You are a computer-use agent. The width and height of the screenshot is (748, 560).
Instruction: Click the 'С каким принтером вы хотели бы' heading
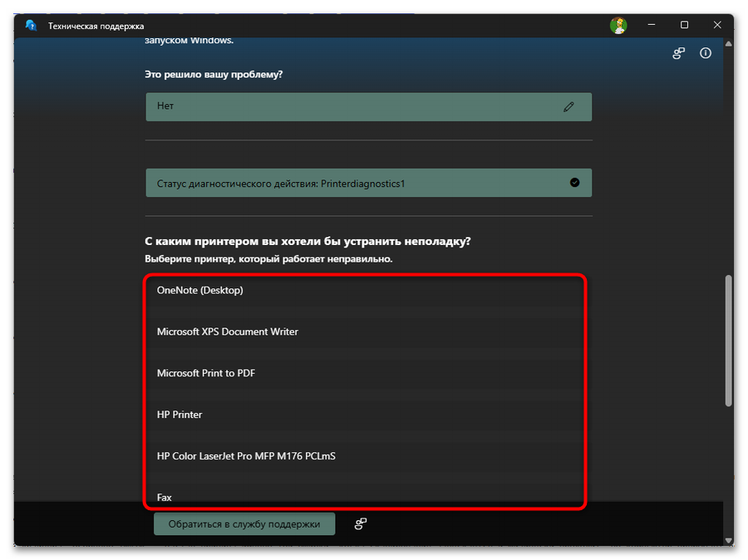[x=308, y=241]
